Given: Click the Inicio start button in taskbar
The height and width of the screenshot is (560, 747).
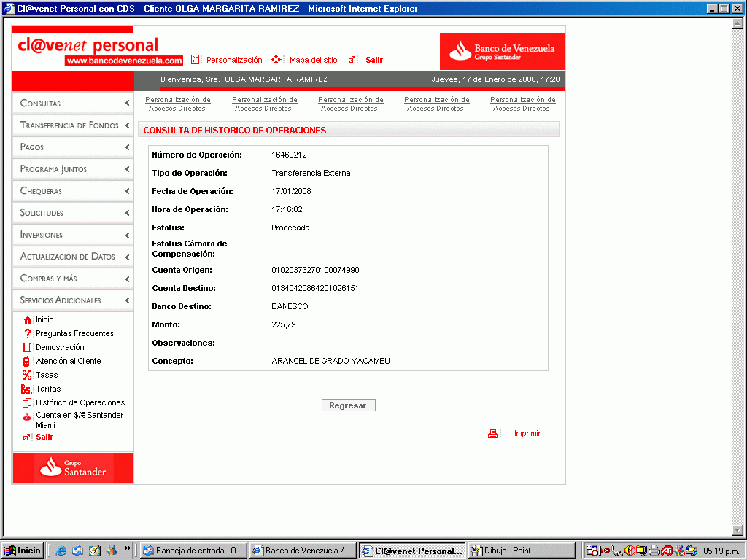Looking at the screenshot, I should pyautogui.click(x=23, y=551).
